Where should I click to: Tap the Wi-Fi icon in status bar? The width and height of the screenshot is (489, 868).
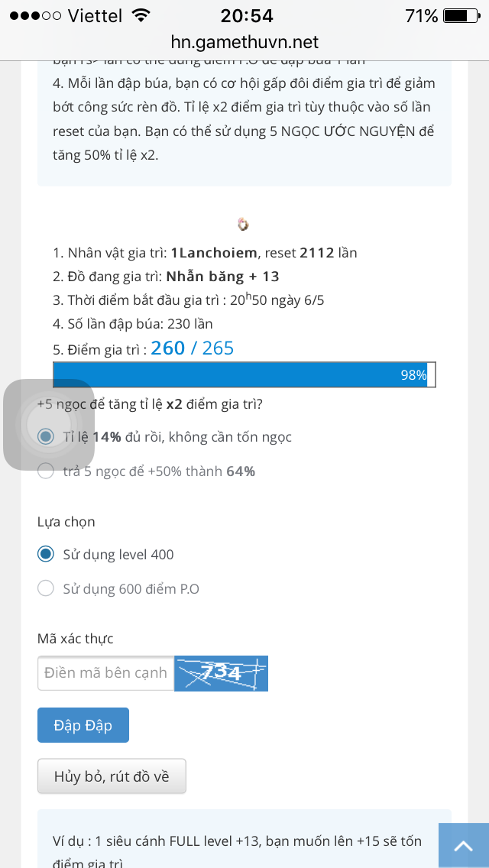(x=142, y=16)
